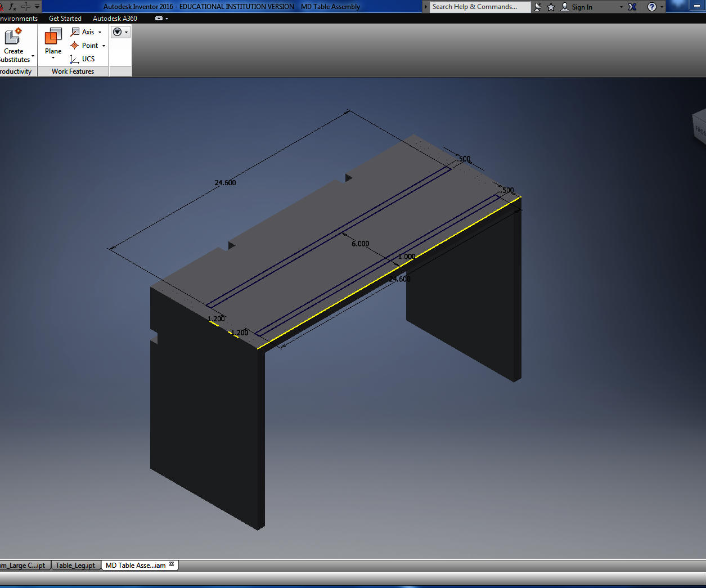Switch to the Get Started tab

(65, 18)
